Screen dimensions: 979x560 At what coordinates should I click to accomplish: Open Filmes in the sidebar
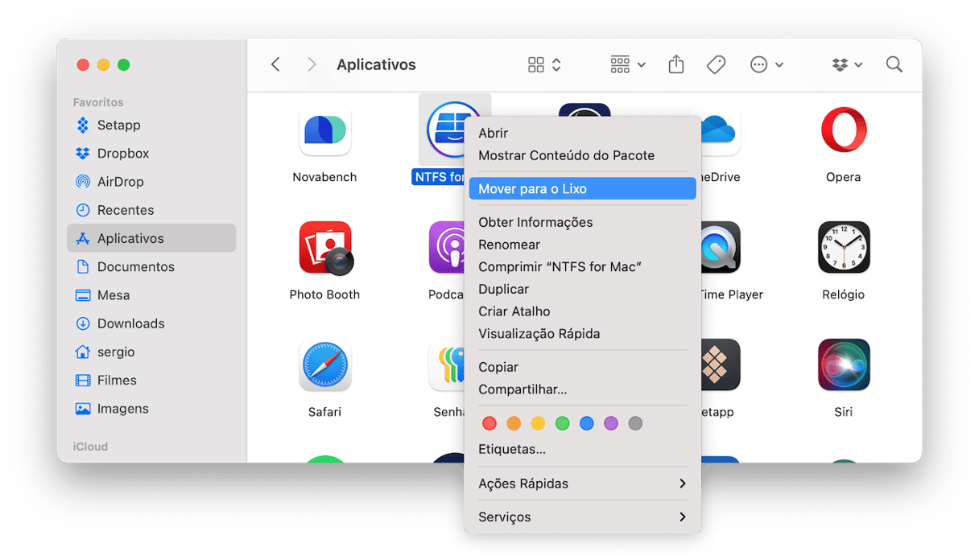(x=151, y=380)
